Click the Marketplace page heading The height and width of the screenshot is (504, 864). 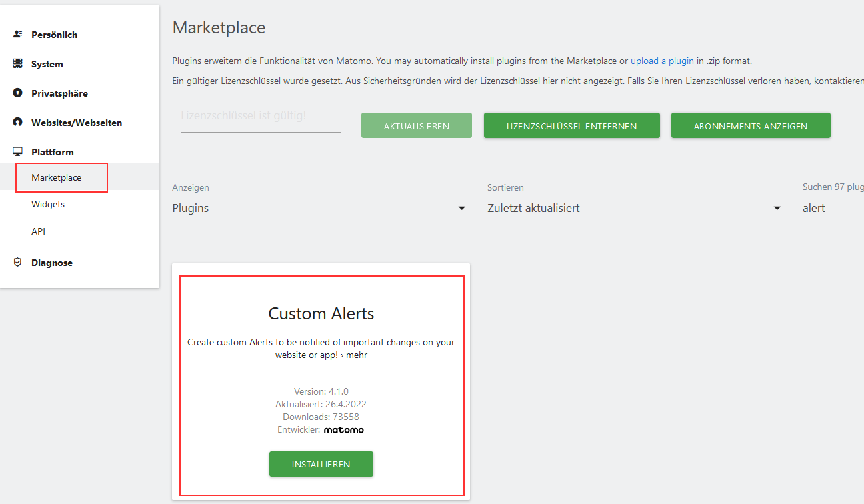point(219,27)
